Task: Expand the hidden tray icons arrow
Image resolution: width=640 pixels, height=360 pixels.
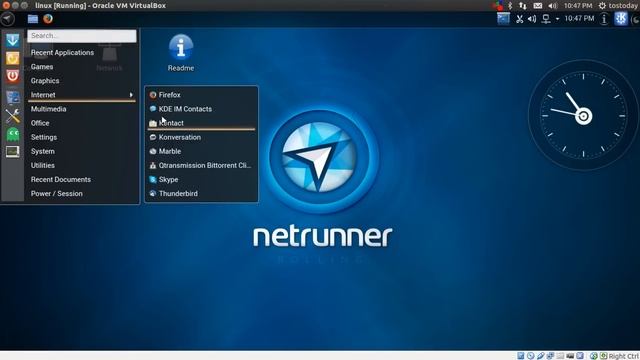Action: coord(557,19)
